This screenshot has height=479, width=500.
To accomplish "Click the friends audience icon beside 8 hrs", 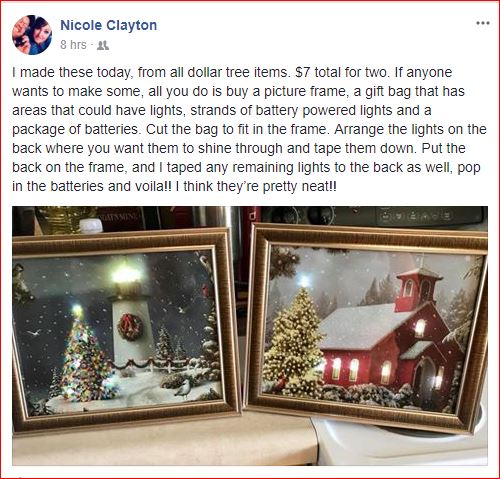I will [103, 45].
